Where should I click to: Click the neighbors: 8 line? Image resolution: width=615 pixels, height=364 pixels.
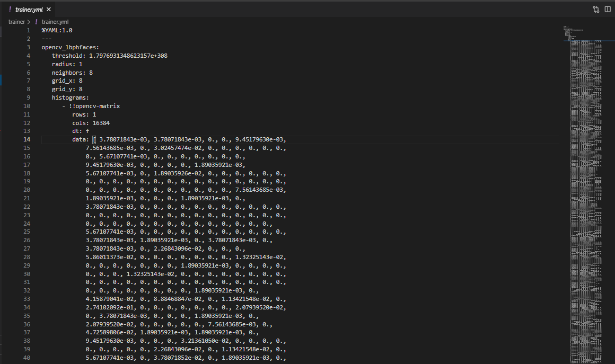click(72, 72)
